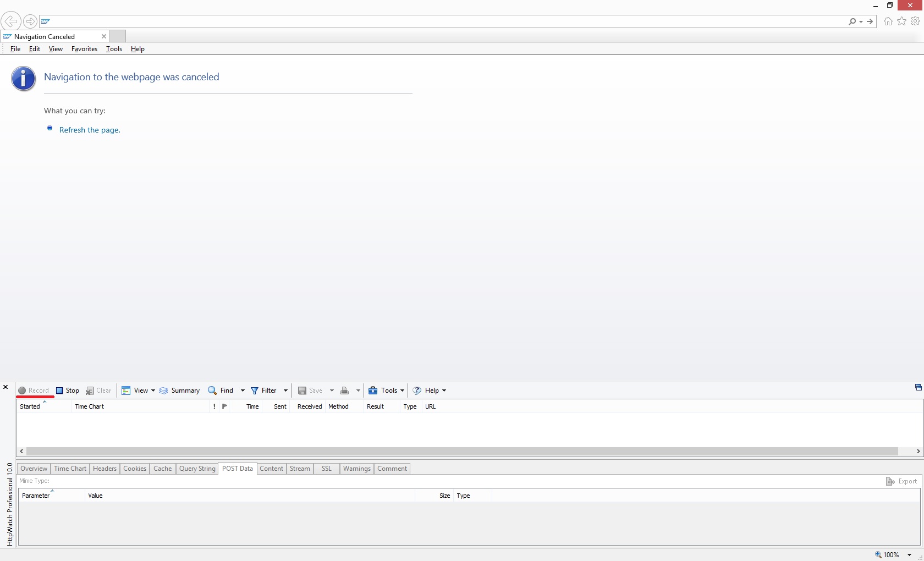Switch to the Headers tab

pos(105,469)
